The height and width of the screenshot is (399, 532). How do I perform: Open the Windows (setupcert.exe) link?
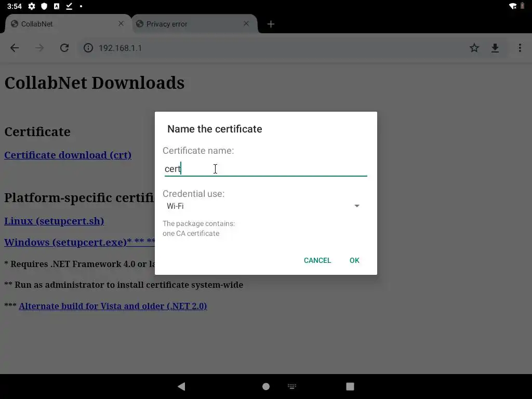pyautogui.click(x=79, y=242)
